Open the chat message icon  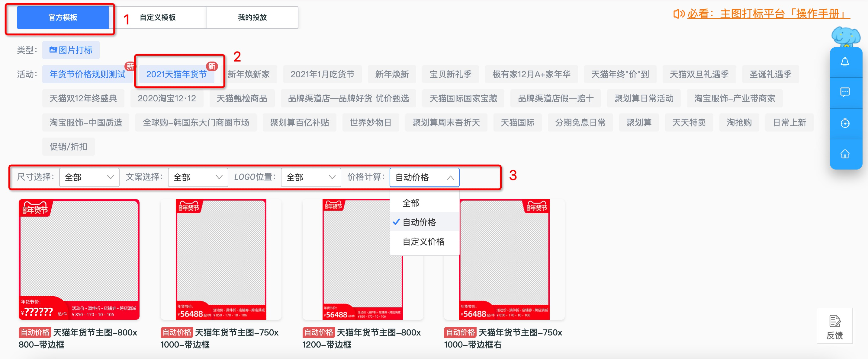(x=844, y=92)
